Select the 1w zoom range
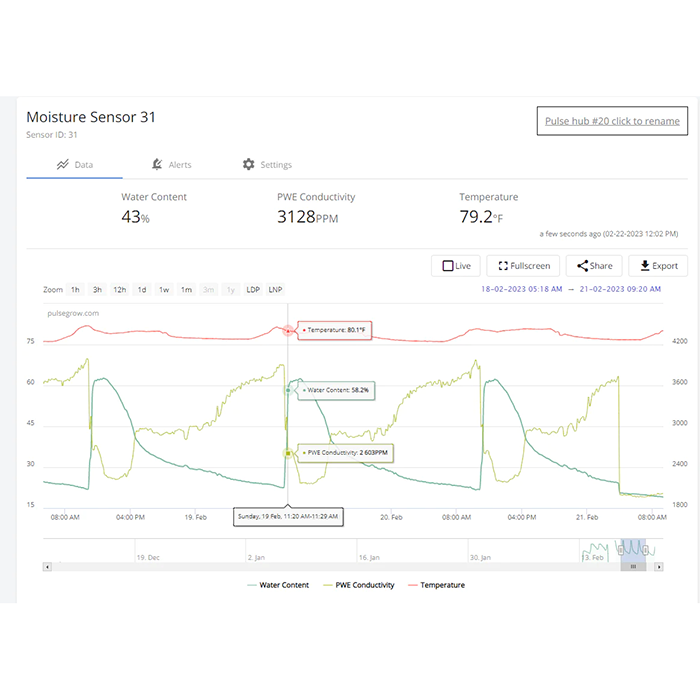The height and width of the screenshot is (700, 700). [x=164, y=290]
